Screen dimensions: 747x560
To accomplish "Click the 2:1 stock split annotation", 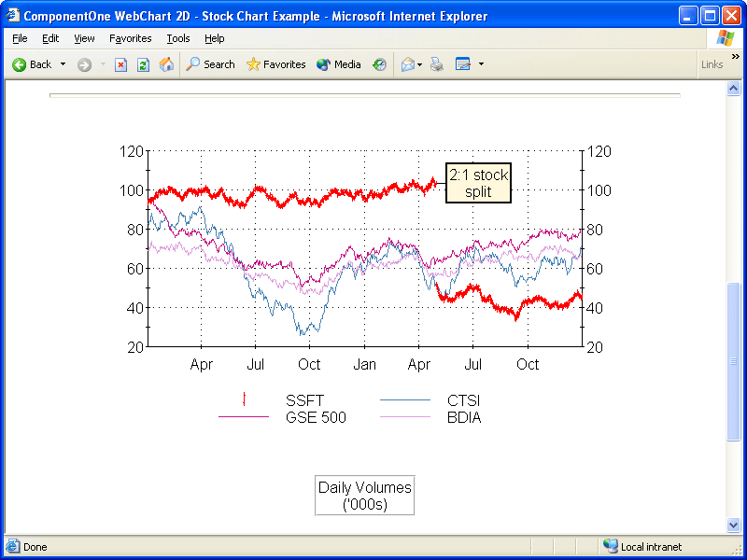I will (x=478, y=183).
